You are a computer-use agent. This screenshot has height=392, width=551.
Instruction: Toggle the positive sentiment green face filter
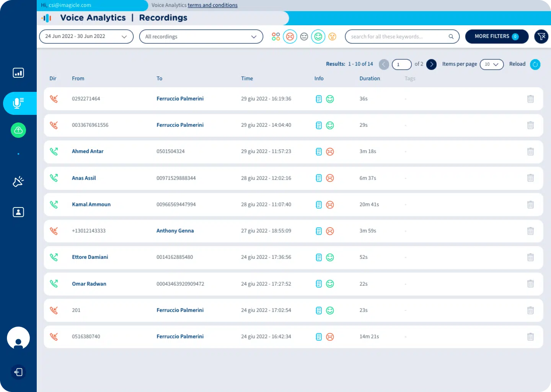(x=318, y=37)
